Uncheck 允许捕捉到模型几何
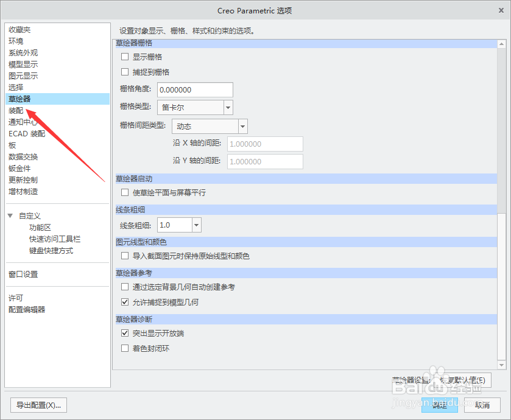This screenshot has width=511, height=420. click(125, 302)
